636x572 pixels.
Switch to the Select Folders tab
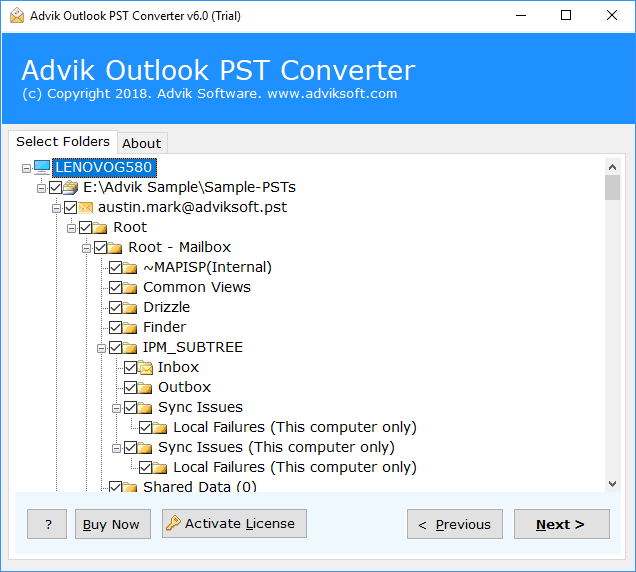pos(63,142)
